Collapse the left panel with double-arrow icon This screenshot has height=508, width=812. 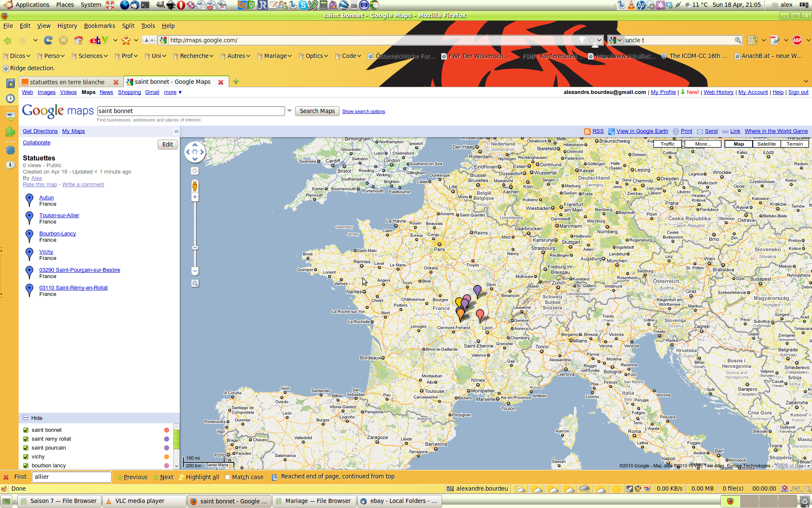tap(176, 132)
